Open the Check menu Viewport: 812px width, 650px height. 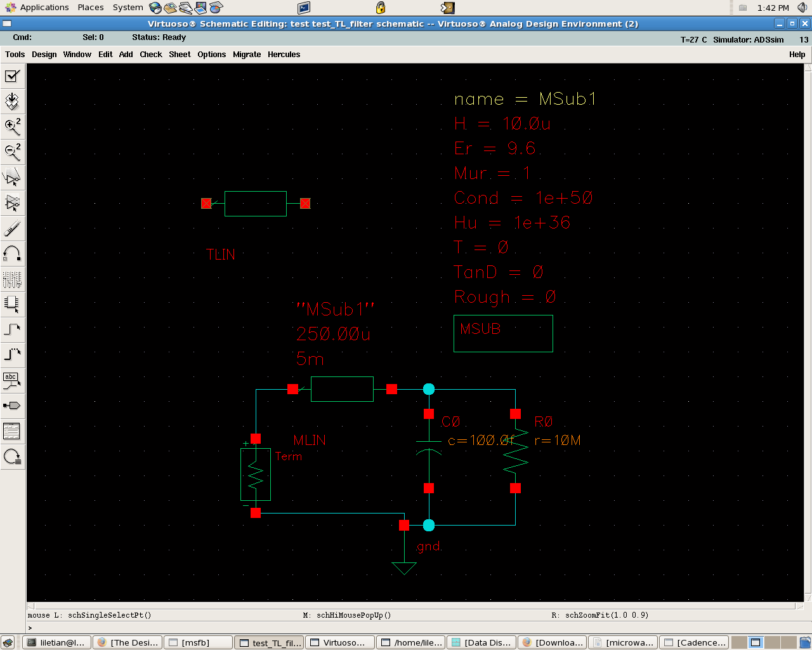151,55
